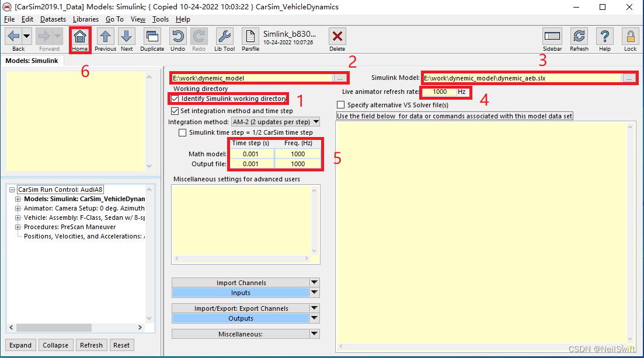Open the Go To menu
The width and height of the screenshot is (644, 358).
[114, 19]
